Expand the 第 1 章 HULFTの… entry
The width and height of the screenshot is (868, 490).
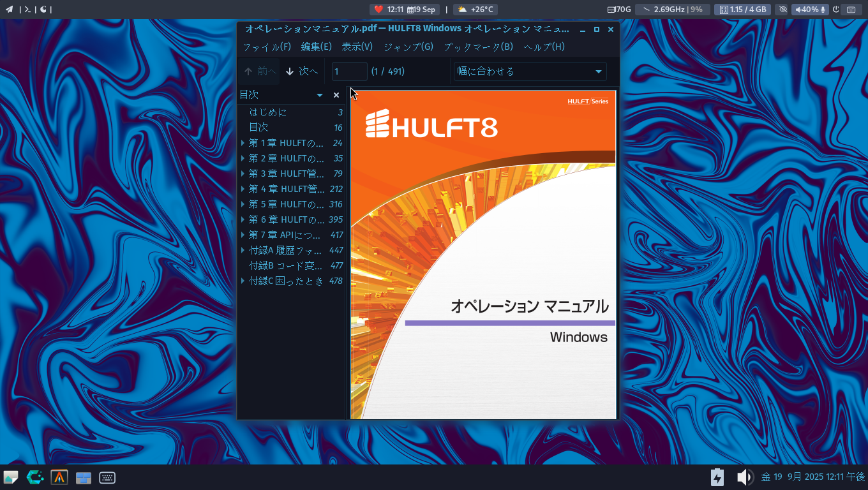243,143
